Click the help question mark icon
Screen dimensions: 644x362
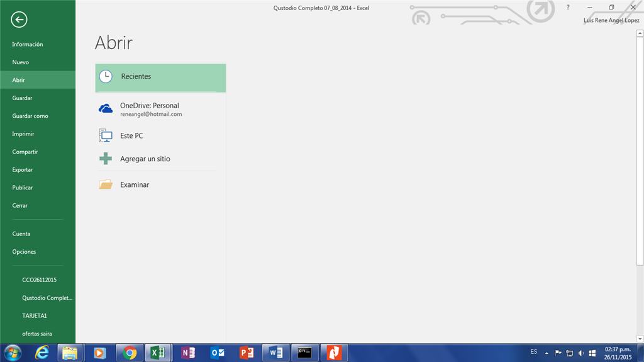[x=568, y=8]
